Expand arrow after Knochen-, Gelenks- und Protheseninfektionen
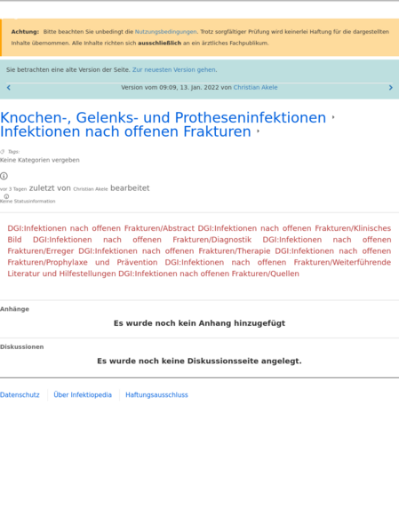Viewport: 399px width, 532px height. (333, 117)
